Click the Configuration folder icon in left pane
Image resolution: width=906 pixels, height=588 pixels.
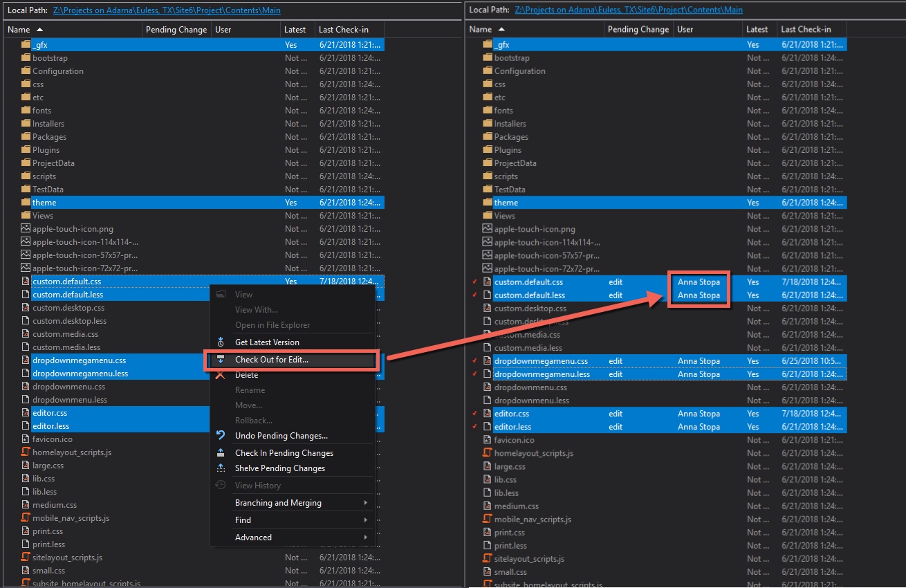coord(26,71)
